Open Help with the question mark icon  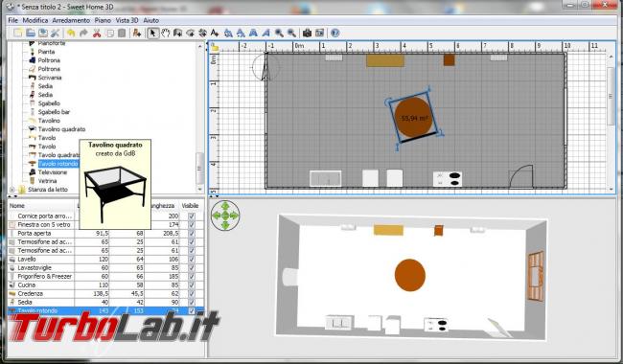tap(335, 33)
